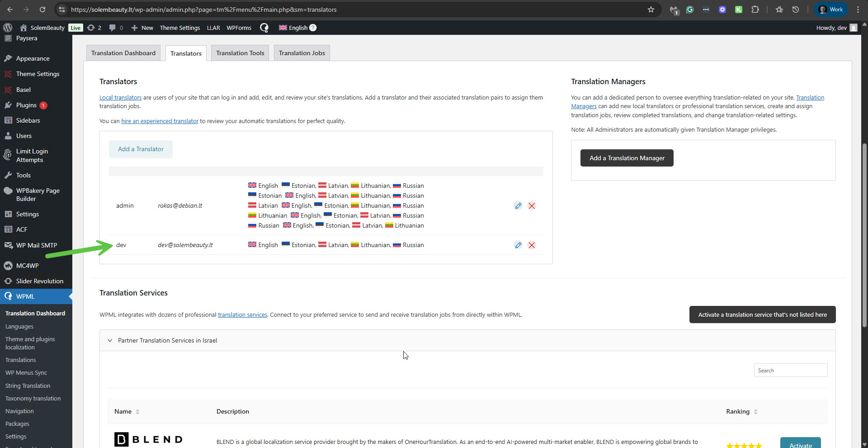The height and width of the screenshot is (448, 868).
Task: Collapse Partner Translation Services in Israel
Action: pos(110,341)
